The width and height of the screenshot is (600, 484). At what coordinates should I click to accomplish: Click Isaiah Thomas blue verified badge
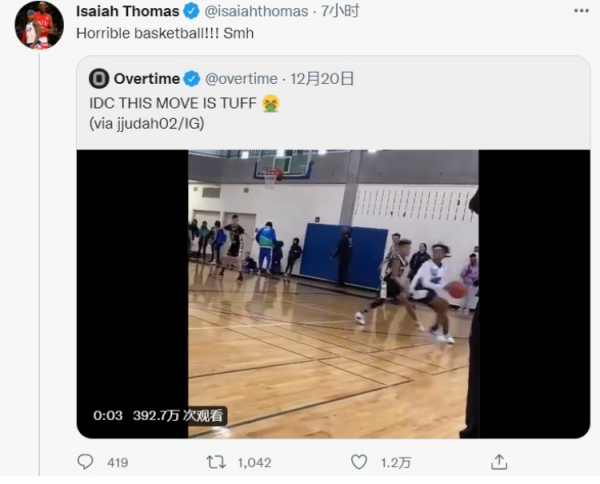[189, 11]
